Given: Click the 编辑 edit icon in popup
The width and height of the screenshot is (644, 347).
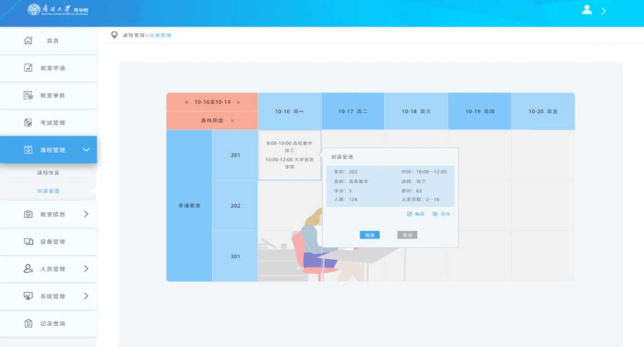Looking at the screenshot, I should click(x=410, y=214).
